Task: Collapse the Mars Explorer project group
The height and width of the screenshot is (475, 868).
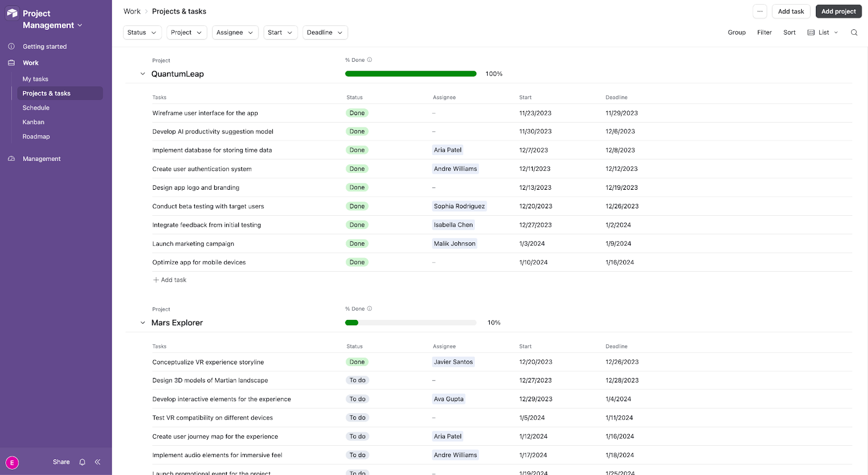Action: coord(143,323)
